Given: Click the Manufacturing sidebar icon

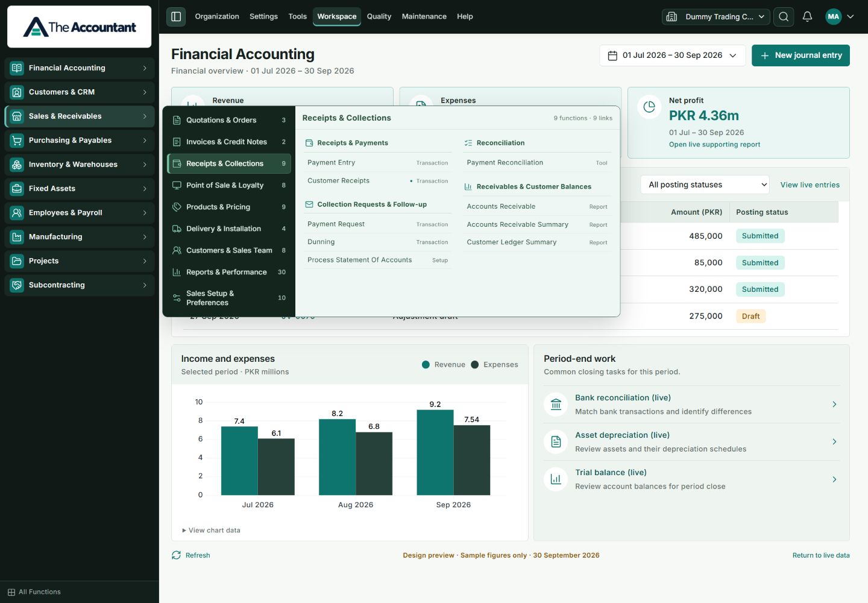Looking at the screenshot, I should click(17, 237).
